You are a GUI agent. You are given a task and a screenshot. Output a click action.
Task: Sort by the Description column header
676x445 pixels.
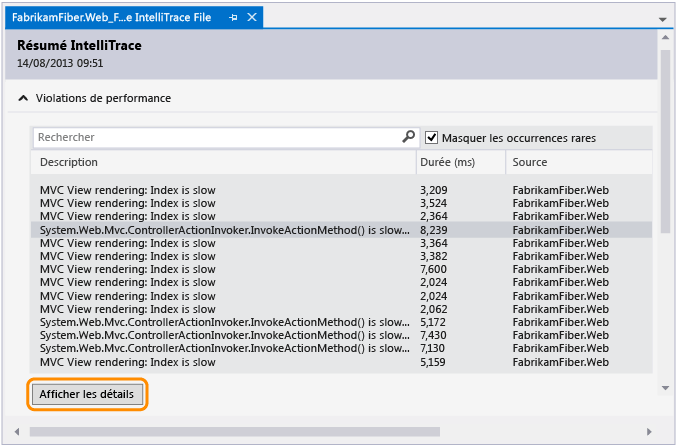click(x=224, y=162)
